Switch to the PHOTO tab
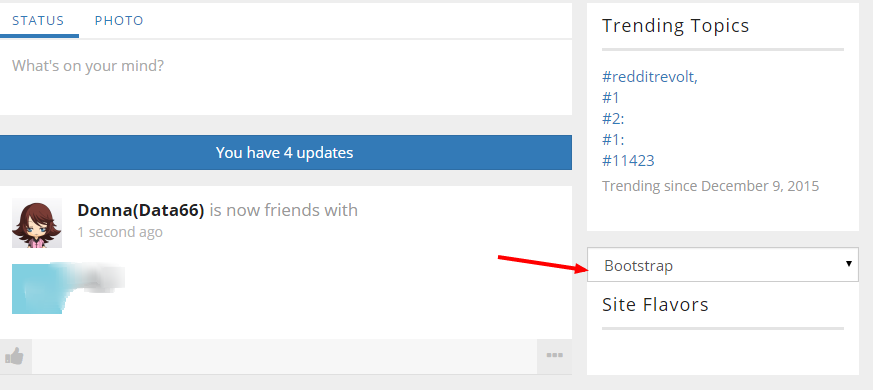The width and height of the screenshot is (873, 390). pos(119,21)
